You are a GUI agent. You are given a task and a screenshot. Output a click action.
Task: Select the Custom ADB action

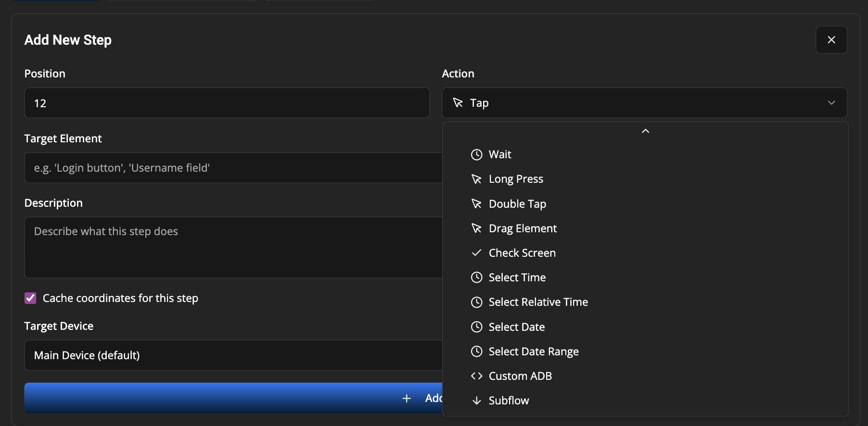tap(645, 376)
